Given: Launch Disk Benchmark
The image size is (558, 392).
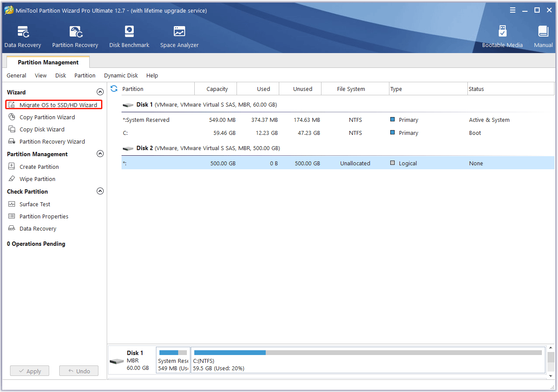Looking at the screenshot, I should [x=129, y=36].
